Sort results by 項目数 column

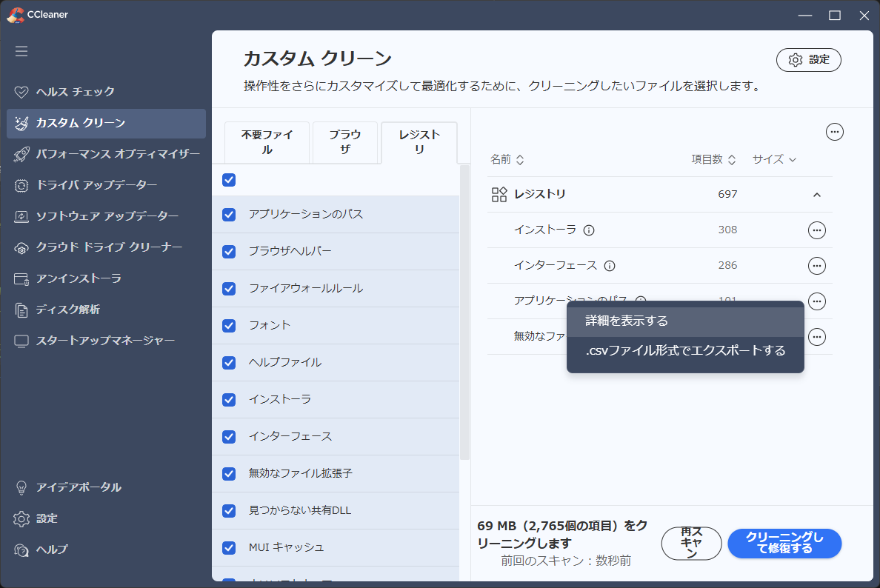tap(713, 159)
